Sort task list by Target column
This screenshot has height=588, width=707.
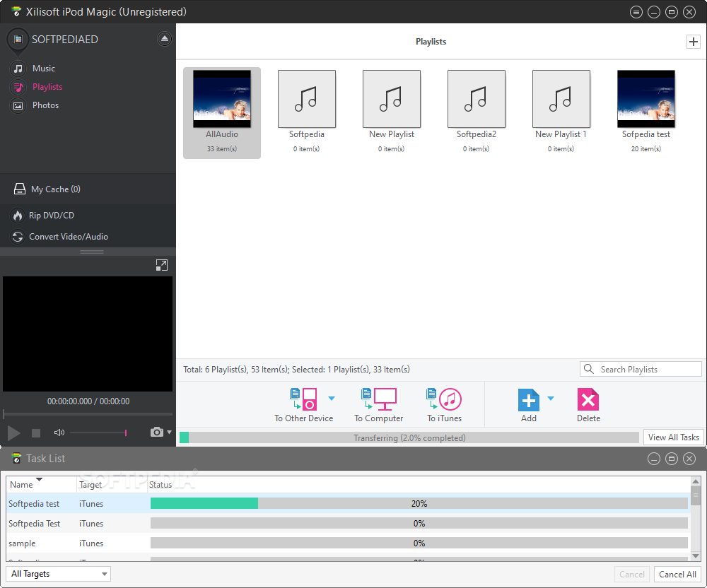pyautogui.click(x=111, y=485)
